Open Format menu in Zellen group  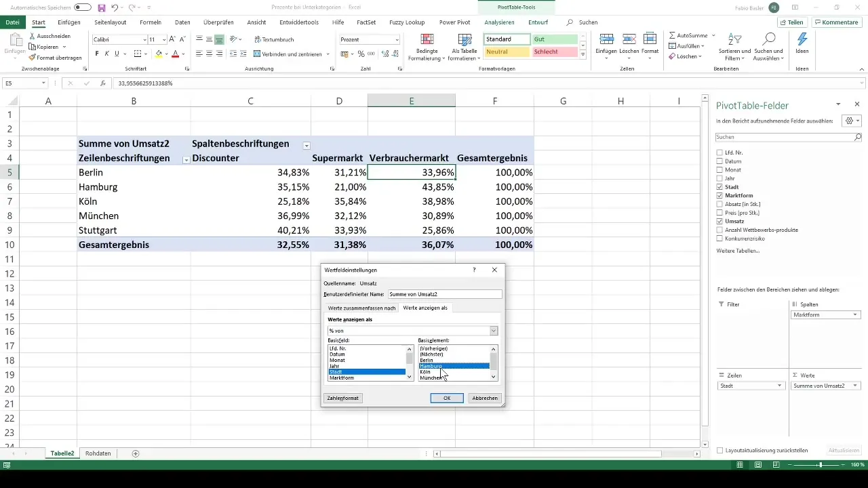[x=650, y=46]
